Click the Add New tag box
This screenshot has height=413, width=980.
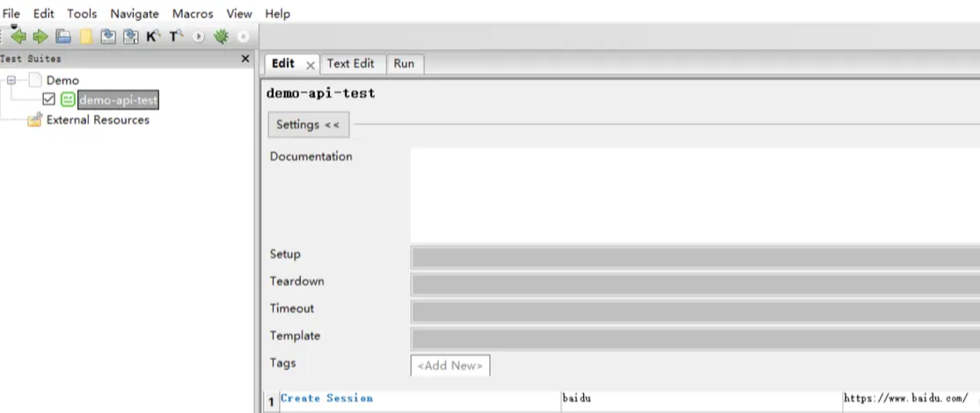tap(450, 366)
